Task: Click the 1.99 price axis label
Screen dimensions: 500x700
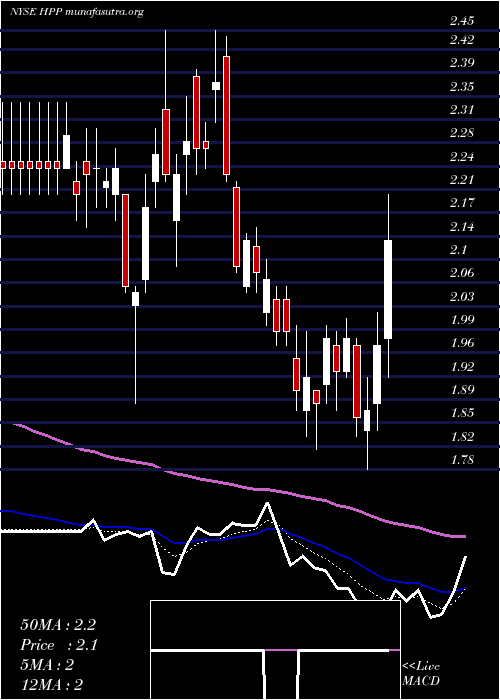Action: click(x=462, y=320)
